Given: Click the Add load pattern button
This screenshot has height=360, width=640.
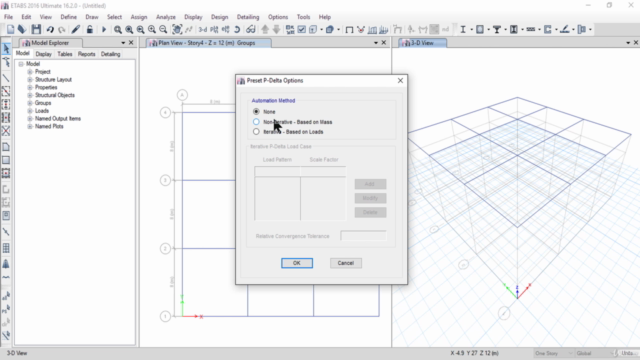Looking at the screenshot, I should point(370,184).
